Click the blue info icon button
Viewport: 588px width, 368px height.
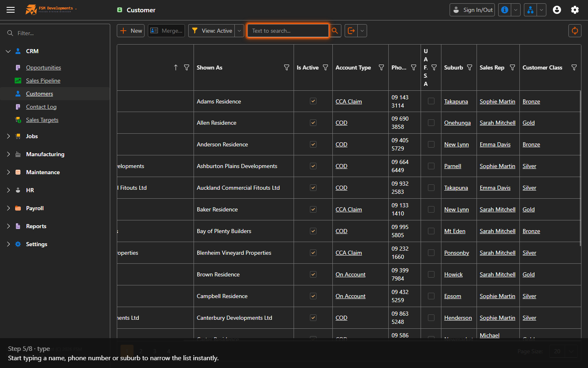505,10
